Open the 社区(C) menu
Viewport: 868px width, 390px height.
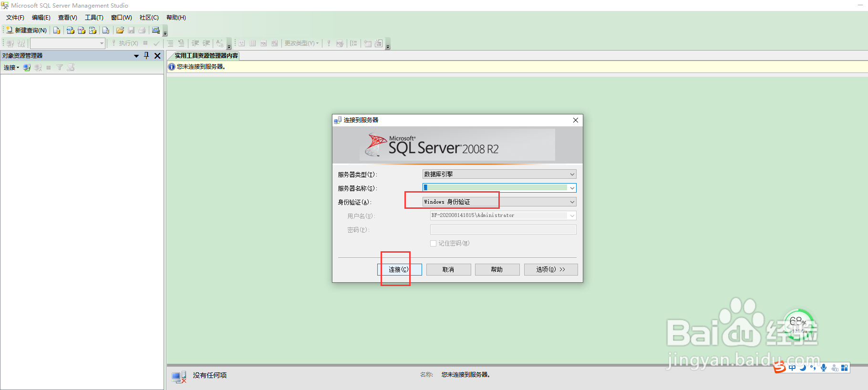click(149, 18)
